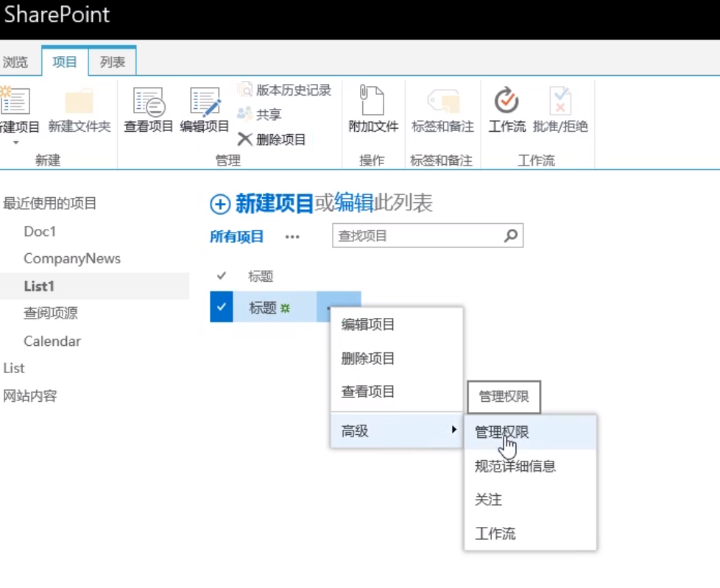Toggle the select-all checkmark in header row
720x588 pixels.
click(x=222, y=275)
